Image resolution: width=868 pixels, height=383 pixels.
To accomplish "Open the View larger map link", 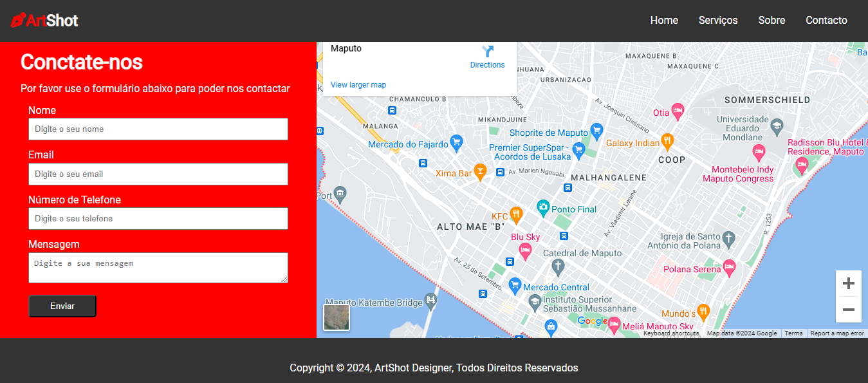I will (358, 85).
